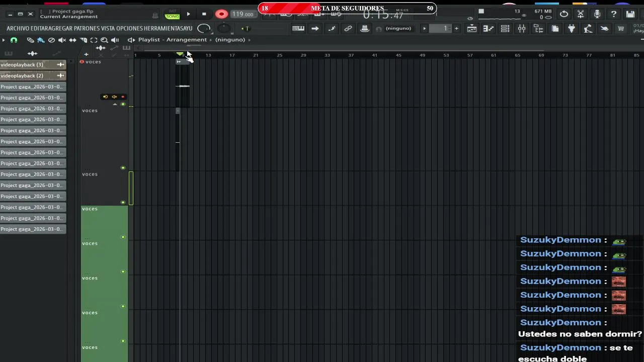
Task: Add a new pattern with the plus button
Action: [x=456, y=29]
